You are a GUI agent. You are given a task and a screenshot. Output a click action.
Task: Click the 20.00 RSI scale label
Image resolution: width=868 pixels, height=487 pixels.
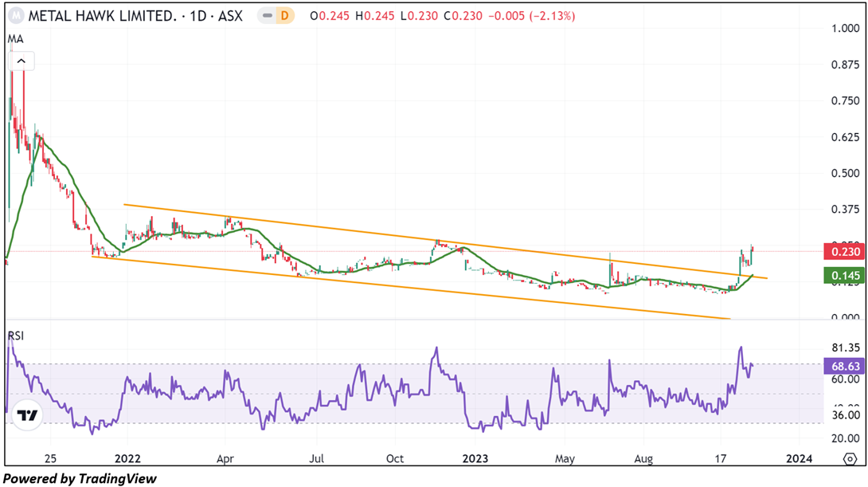coord(845,438)
